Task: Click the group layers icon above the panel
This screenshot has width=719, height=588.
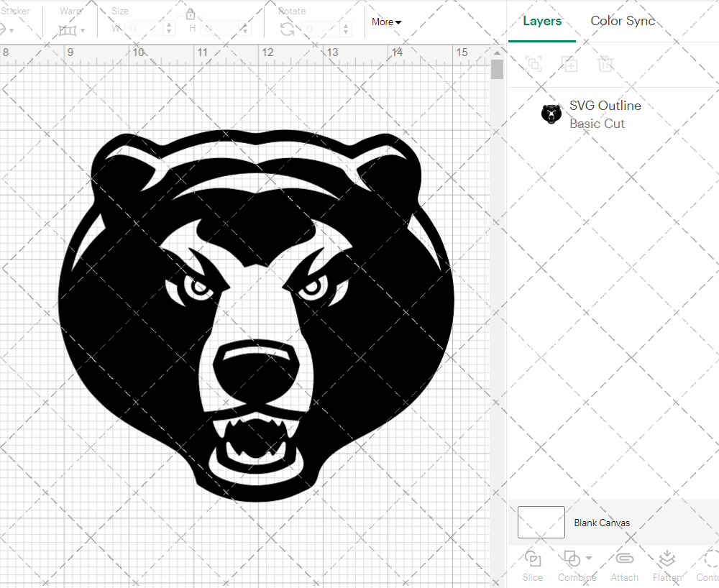Action: click(x=533, y=64)
